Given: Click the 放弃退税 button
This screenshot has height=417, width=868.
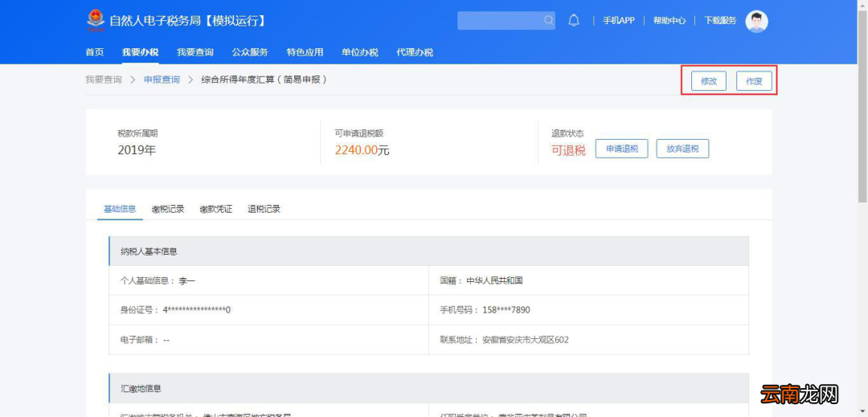Looking at the screenshot, I should tap(682, 149).
